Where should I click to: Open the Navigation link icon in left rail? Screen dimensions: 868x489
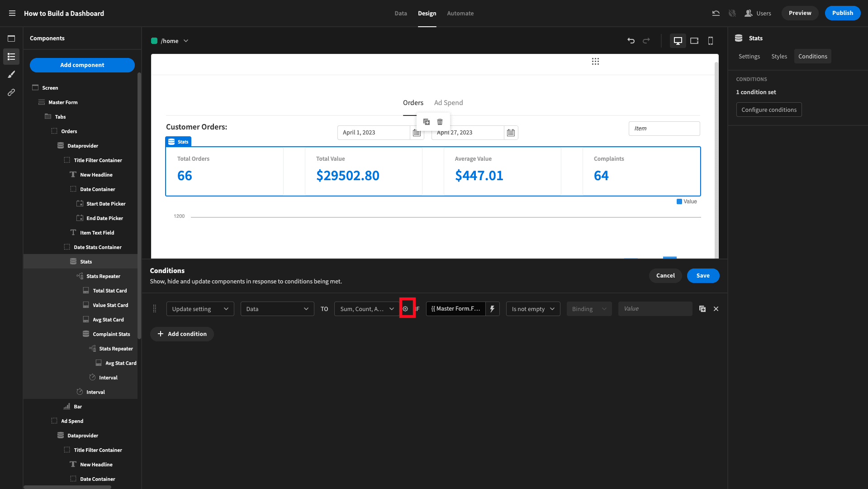(x=11, y=92)
